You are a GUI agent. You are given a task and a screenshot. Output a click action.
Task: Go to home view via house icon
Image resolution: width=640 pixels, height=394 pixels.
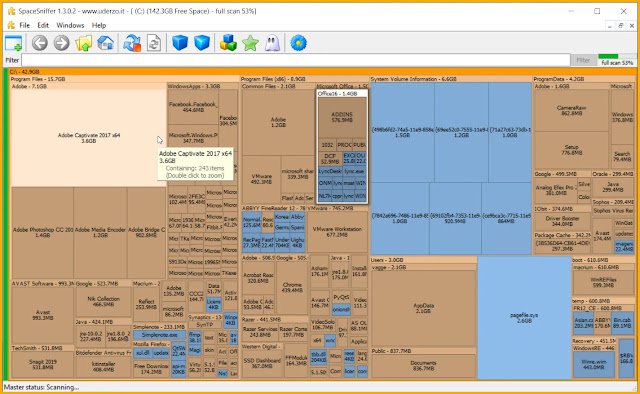(x=105, y=43)
